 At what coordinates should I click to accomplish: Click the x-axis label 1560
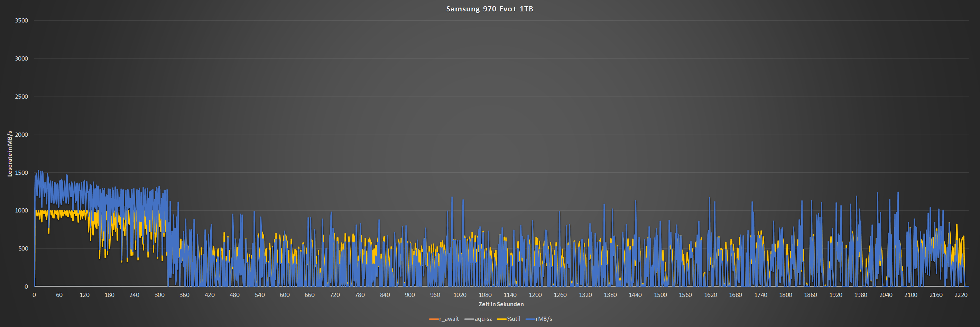(685, 295)
